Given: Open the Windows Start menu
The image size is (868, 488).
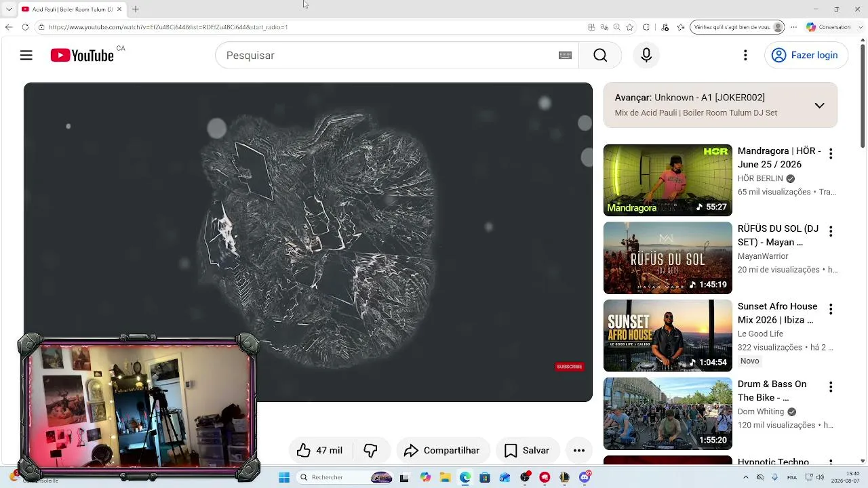Looking at the screenshot, I should click(x=283, y=477).
